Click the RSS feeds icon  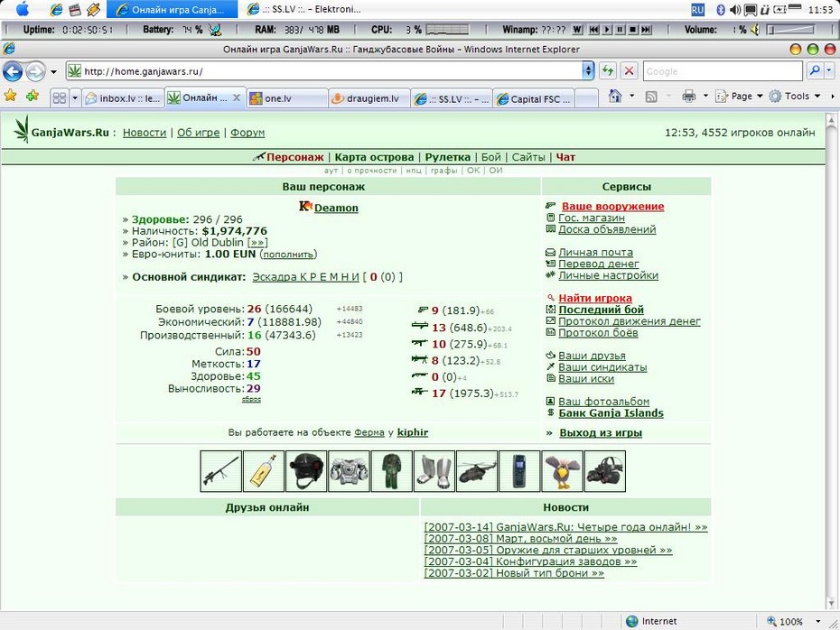click(651, 97)
